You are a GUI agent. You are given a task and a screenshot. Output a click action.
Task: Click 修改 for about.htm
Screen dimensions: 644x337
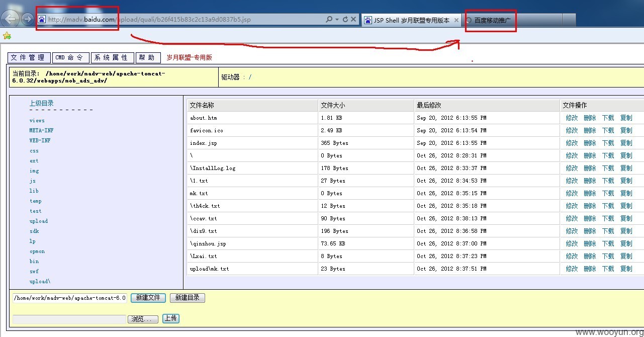click(x=572, y=118)
